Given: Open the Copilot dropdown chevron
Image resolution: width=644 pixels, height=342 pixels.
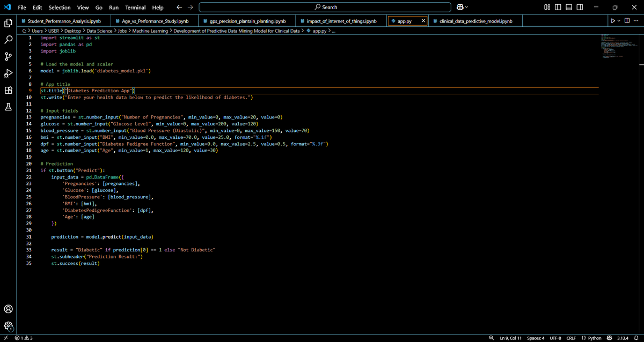Looking at the screenshot, I should (467, 8).
